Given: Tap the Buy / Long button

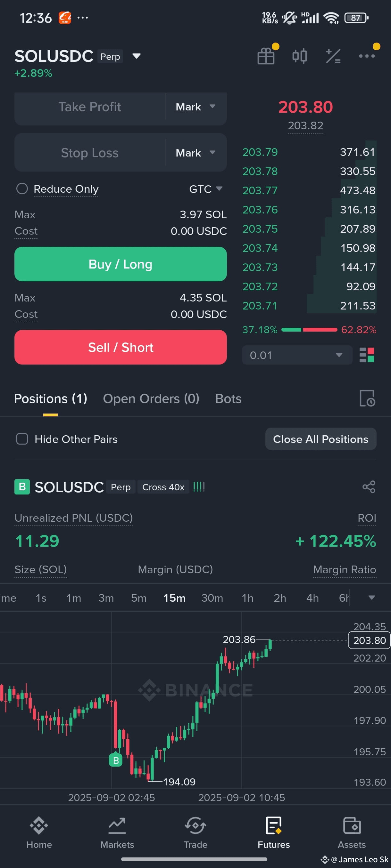Looking at the screenshot, I should 121,264.
